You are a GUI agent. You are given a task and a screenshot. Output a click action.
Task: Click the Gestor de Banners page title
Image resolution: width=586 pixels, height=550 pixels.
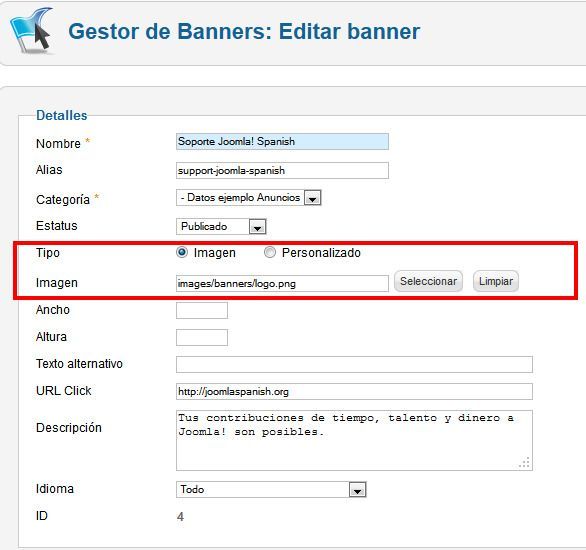[x=244, y=31]
